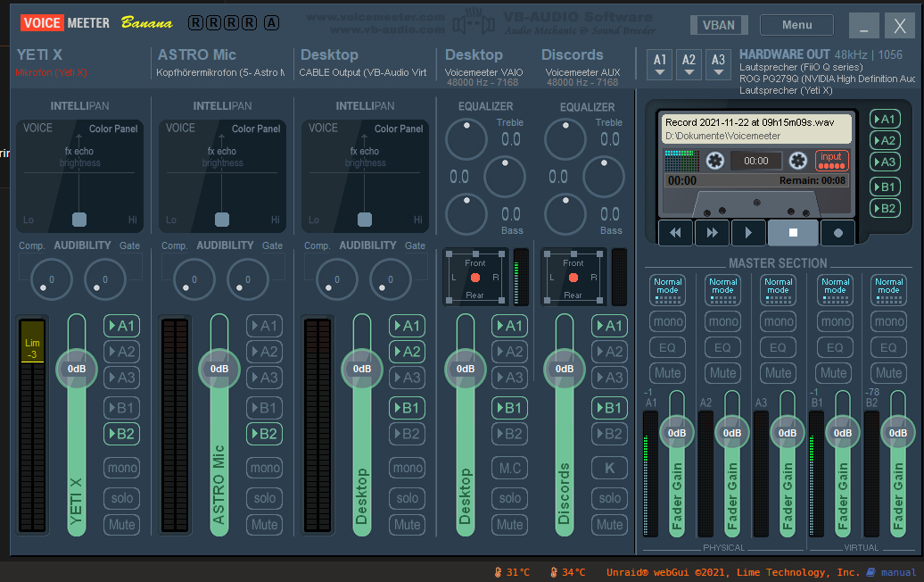Screen dimensions: 924x582
Task: Click the Comp knob on YETI X
Action: pos(51,279)
